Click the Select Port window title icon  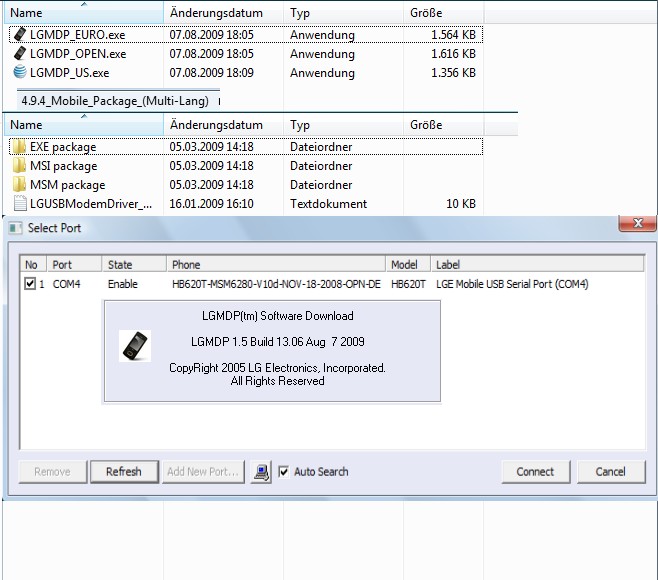(x=16, y=228)
